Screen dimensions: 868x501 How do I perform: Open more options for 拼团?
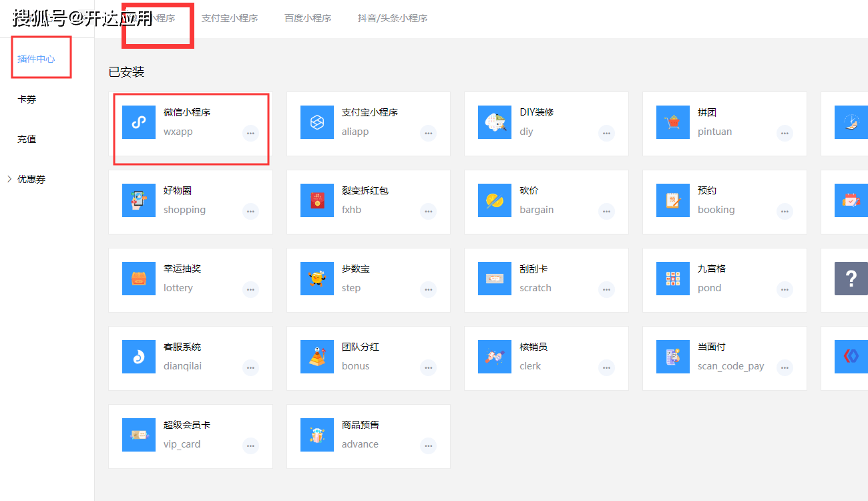[785, 133]
